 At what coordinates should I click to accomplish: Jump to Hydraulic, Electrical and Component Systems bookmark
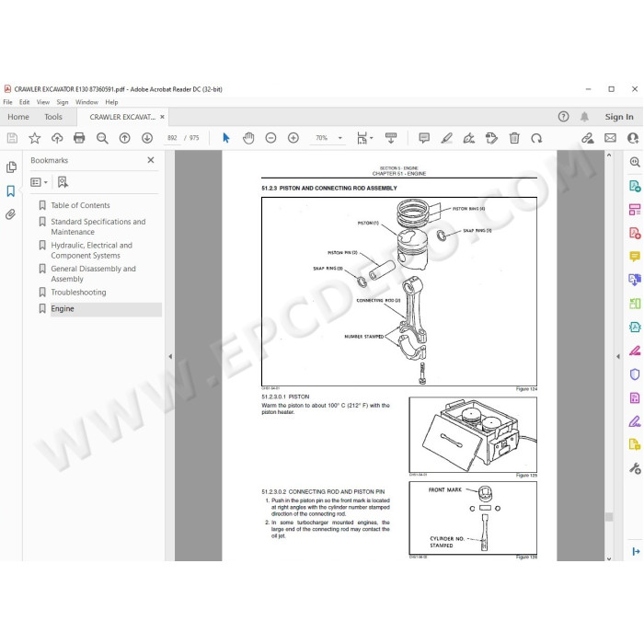coord(92,250)
